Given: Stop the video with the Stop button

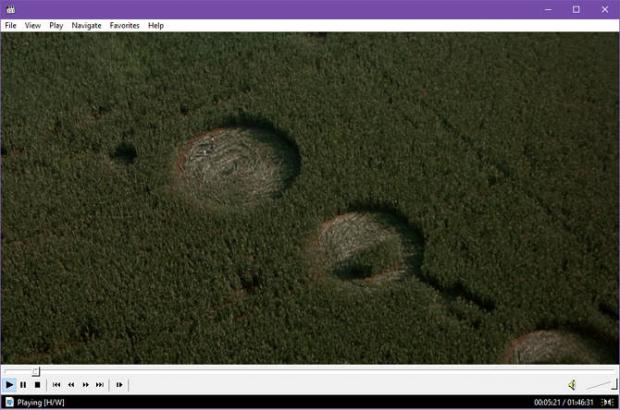Looking at the screenshot, I should coord(37,384).
